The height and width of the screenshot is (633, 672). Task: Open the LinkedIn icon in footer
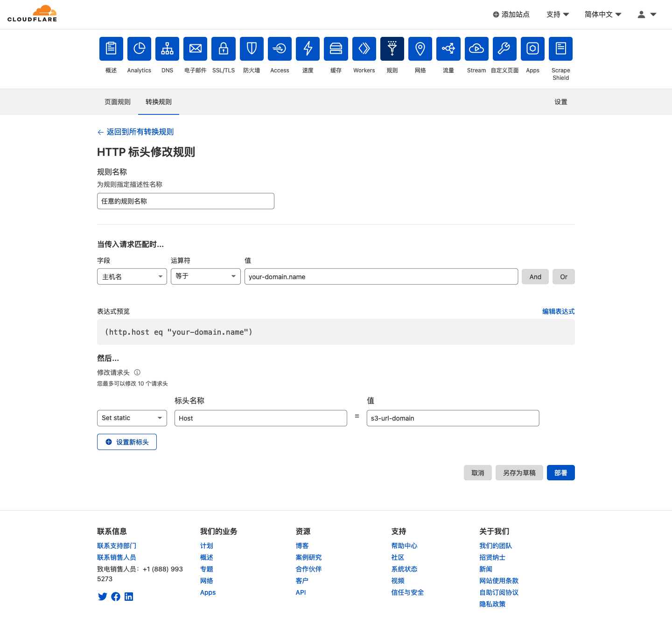point(129,597)
